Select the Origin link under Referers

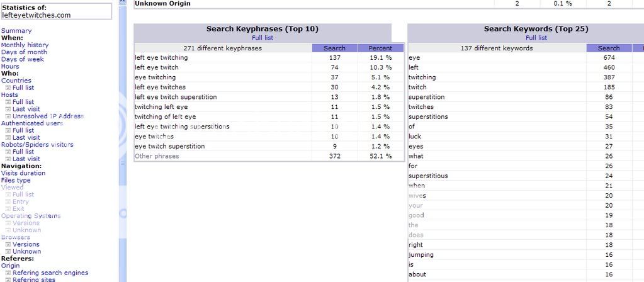pyautogui.click(x=11, y=266)
